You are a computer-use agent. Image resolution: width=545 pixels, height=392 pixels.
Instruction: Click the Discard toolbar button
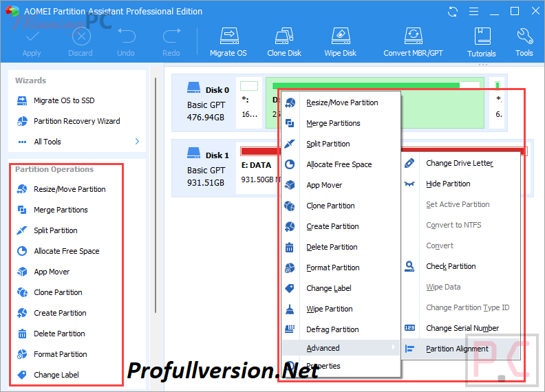point(81,43)
